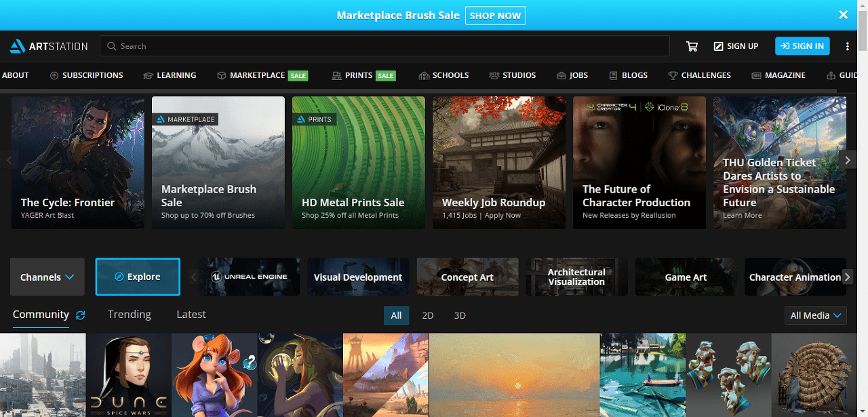
Task: Open the shopping cart
Action: 692,46
